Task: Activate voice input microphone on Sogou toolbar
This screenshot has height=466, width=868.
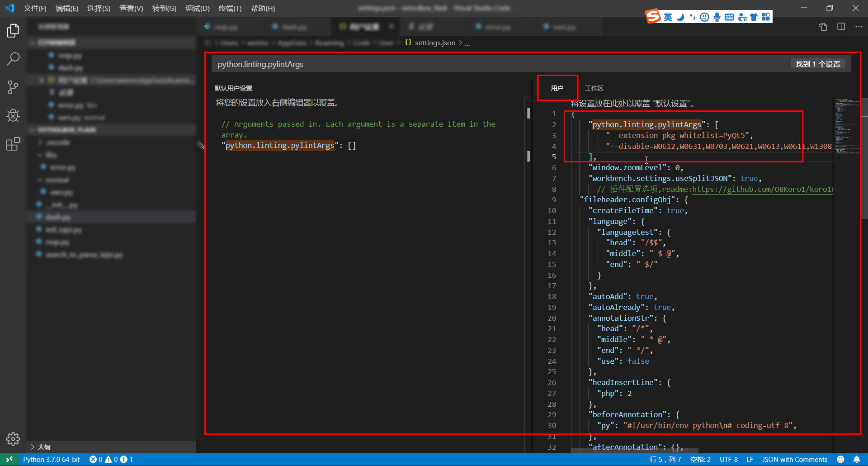Action: point(716,17)
